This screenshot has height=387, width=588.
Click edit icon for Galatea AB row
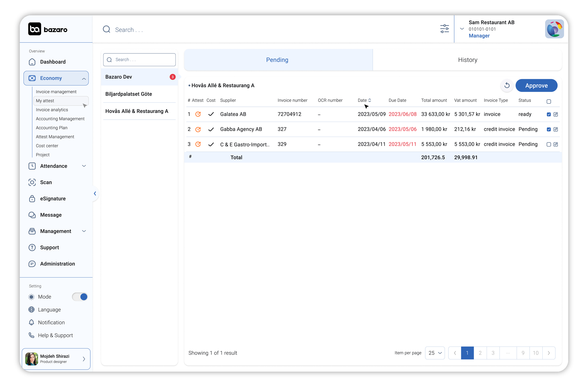coord(556,114)
